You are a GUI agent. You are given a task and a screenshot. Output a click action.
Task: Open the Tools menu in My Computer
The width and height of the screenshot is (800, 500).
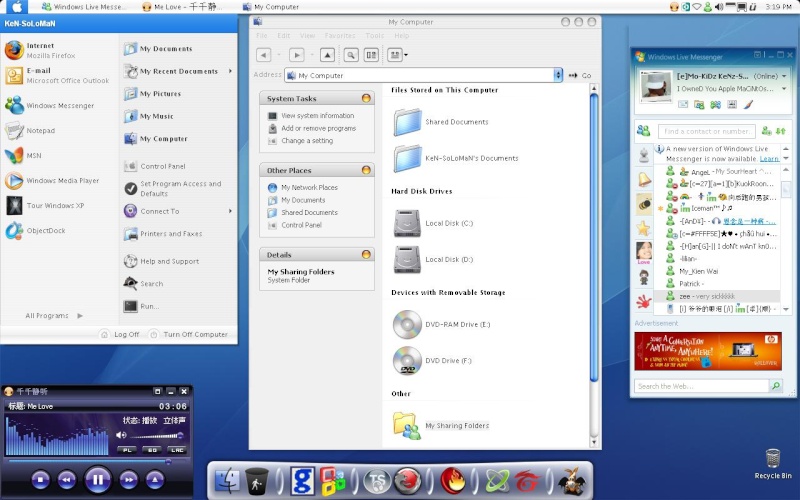(x=374, y=35)
